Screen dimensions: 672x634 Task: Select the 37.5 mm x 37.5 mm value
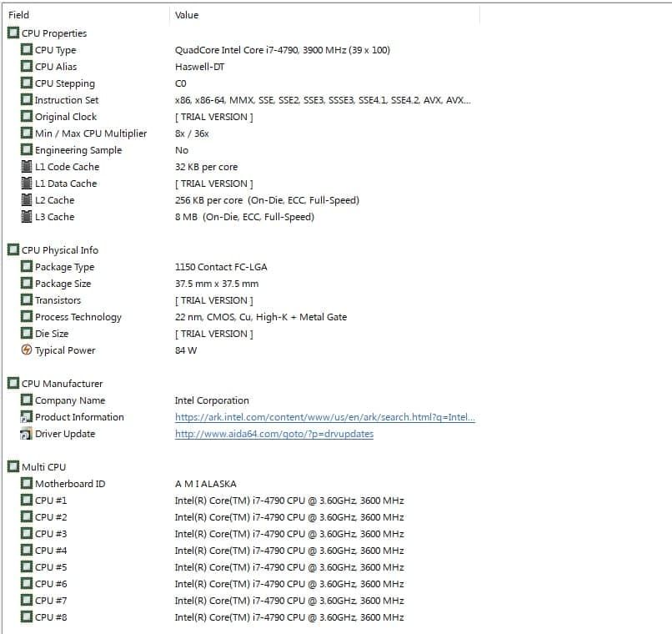217,284
